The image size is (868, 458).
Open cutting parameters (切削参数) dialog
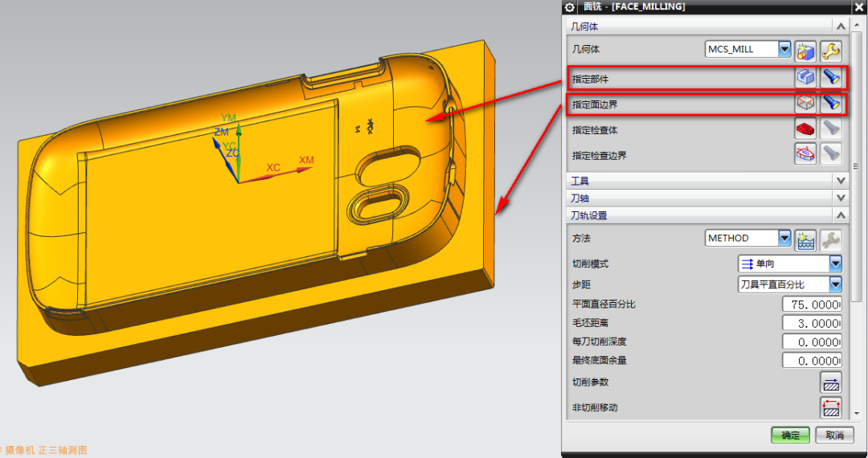pyautogui.click(x=830, y=382)
